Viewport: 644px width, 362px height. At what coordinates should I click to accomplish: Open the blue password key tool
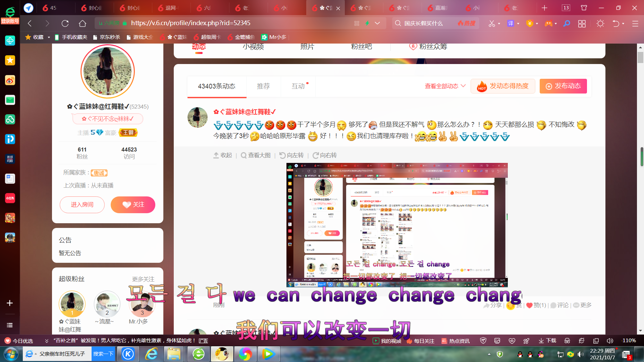coord(567,23)
